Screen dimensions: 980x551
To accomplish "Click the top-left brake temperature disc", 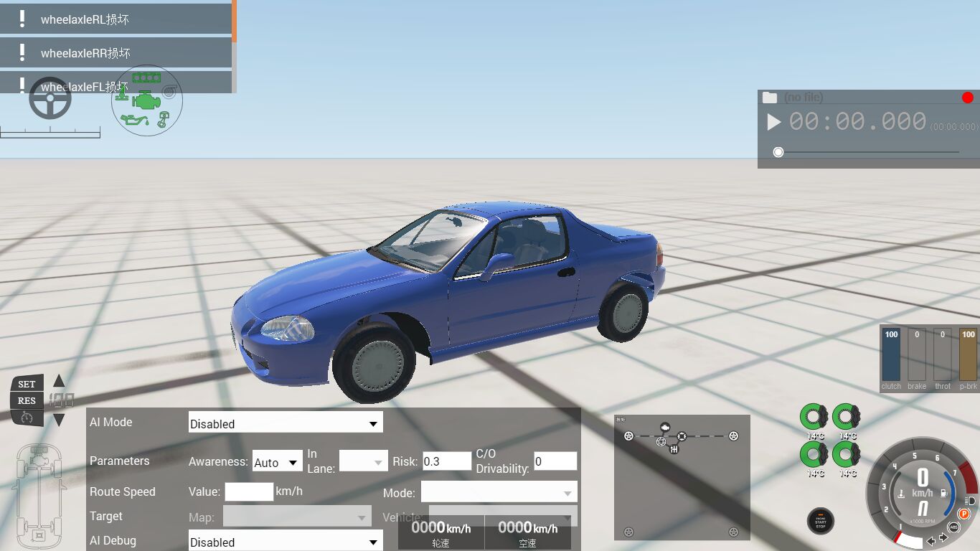I will coord(814,417).
